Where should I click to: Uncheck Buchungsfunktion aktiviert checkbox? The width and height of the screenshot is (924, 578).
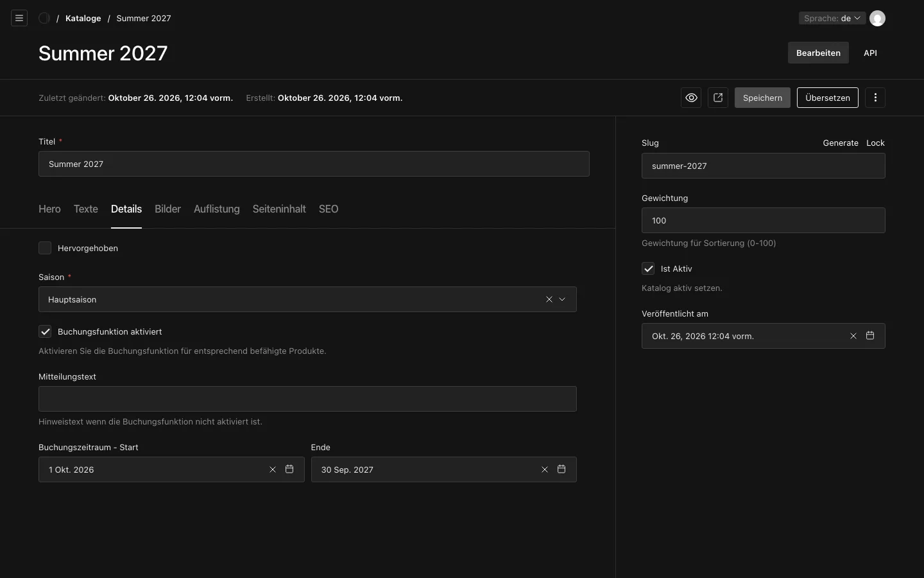[45, 331]
